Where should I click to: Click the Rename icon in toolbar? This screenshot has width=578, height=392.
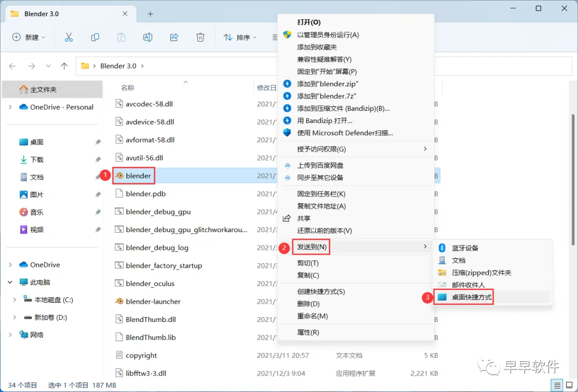tap(148, 37)
